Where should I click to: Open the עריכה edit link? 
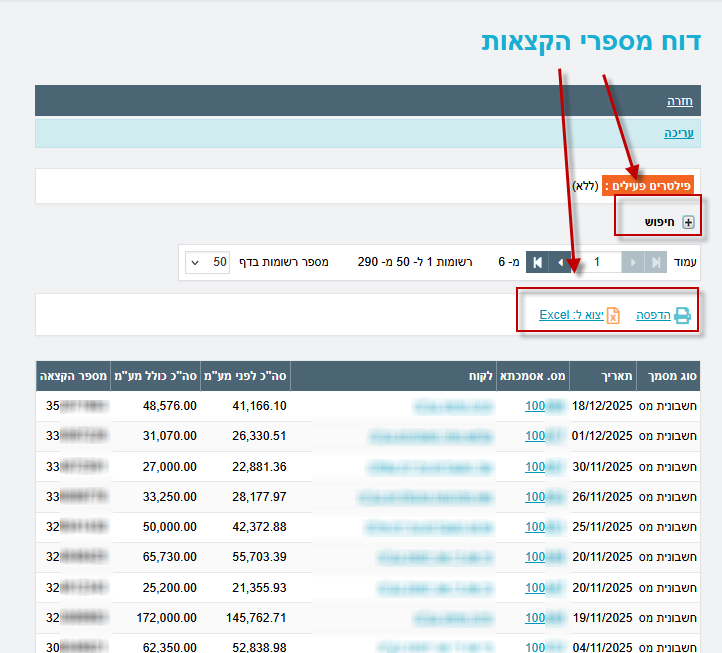pyautogui.click(x=679, y=133)
